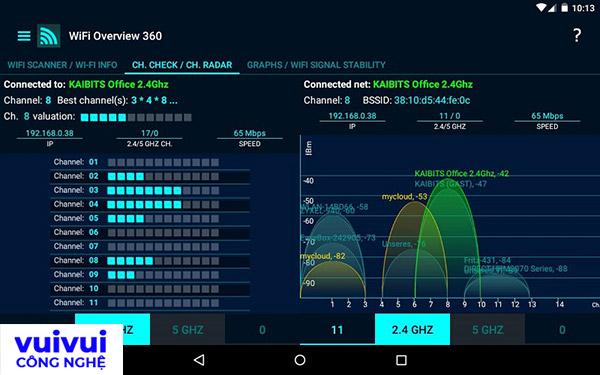Screen dimensions: 600x375
Task: Select the Channel 08 row
Action: click(150, 261)
